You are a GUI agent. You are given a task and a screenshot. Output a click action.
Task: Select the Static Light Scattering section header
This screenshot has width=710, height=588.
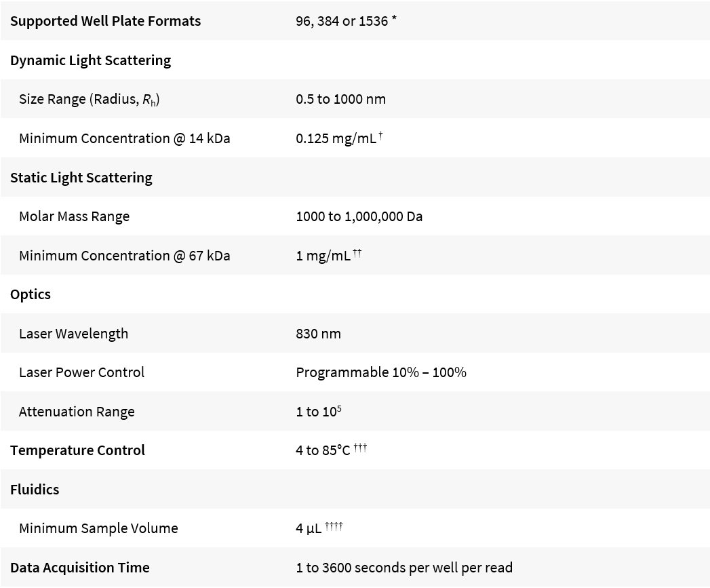tap(81, 178)
